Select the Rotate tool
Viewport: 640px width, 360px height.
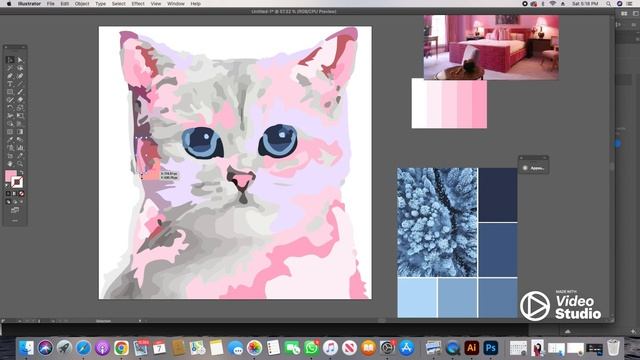click(x=10, y=108)
